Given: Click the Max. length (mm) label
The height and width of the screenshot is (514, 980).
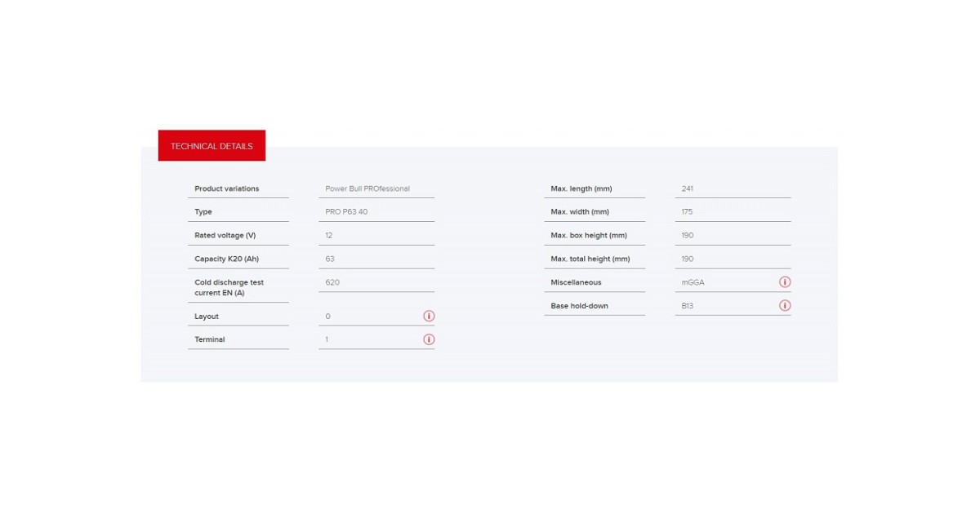Looking at the screenshot, I should pos(581,188).
